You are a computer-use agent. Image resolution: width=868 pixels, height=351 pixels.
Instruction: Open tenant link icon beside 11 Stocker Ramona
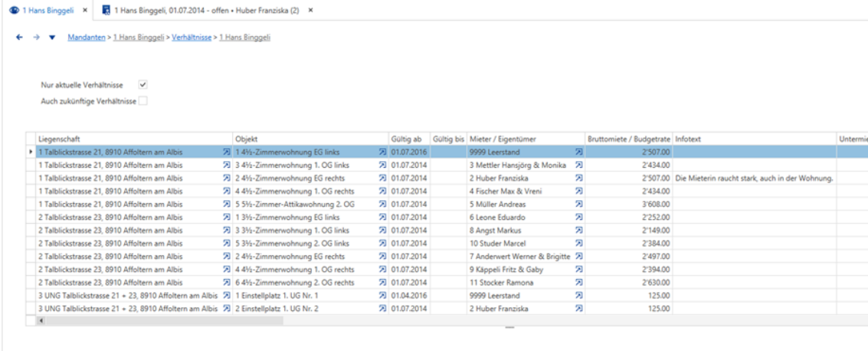point(579,283)
